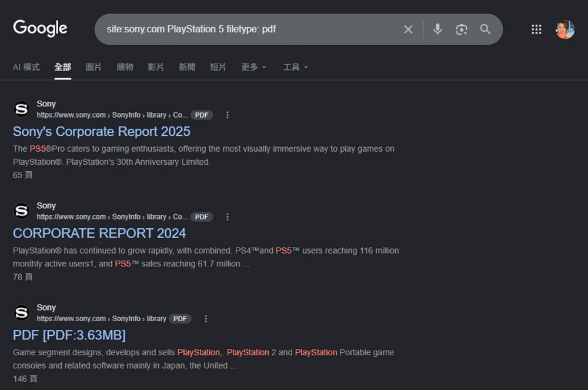Image resolution: width=588 pixels, height=390 pixels.
Task: Click into the search query field
Action: coord(248,29)
